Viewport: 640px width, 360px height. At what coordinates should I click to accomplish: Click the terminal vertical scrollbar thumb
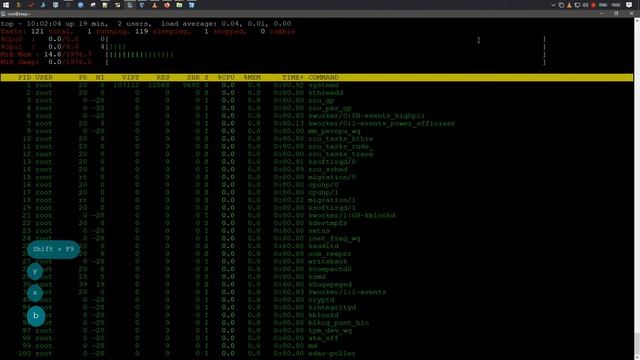click(636, 345)
